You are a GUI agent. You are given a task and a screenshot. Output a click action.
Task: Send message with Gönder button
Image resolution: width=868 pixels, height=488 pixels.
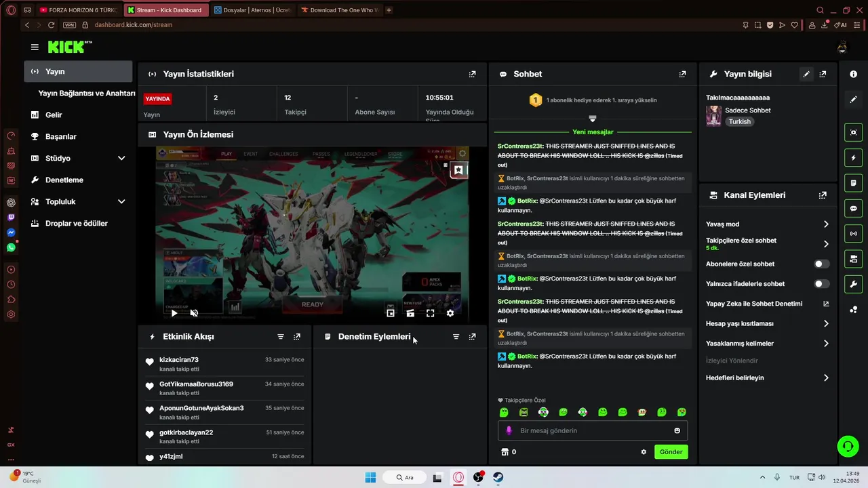coord(671,452)
